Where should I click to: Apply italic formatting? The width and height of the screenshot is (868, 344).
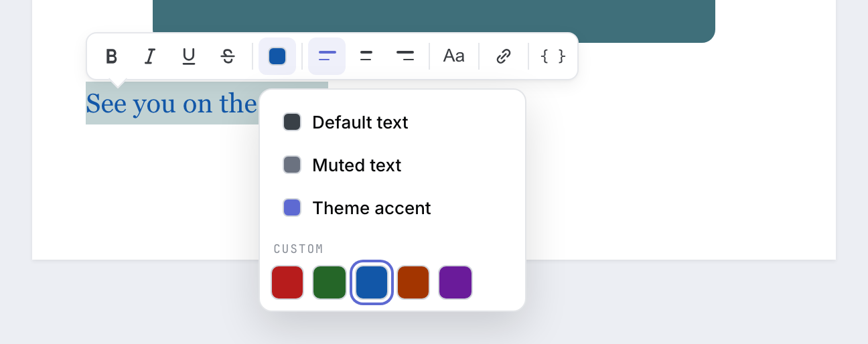point(150,56)
